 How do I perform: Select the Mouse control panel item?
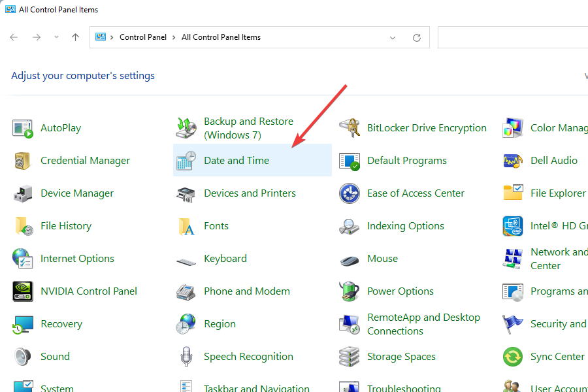pyautogui.click(x=382, y=259)
